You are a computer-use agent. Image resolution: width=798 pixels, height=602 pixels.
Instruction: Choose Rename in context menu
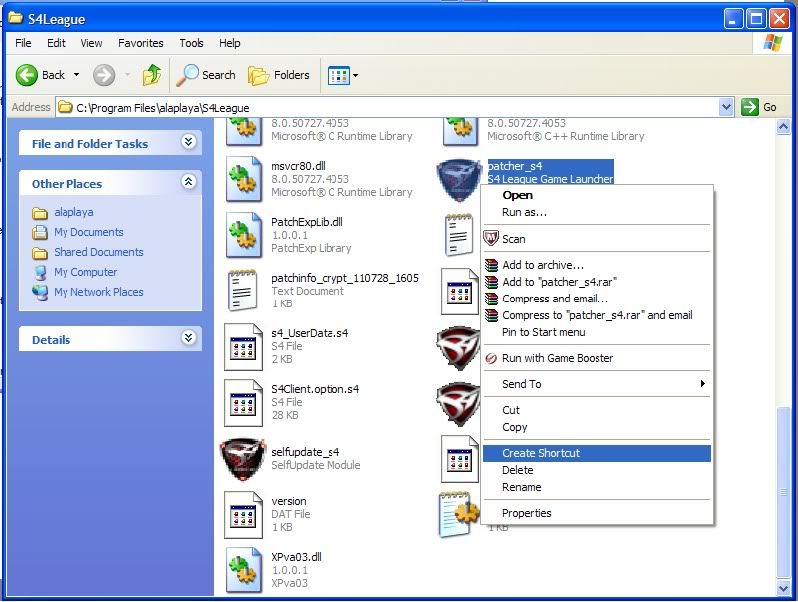[596, 487]
